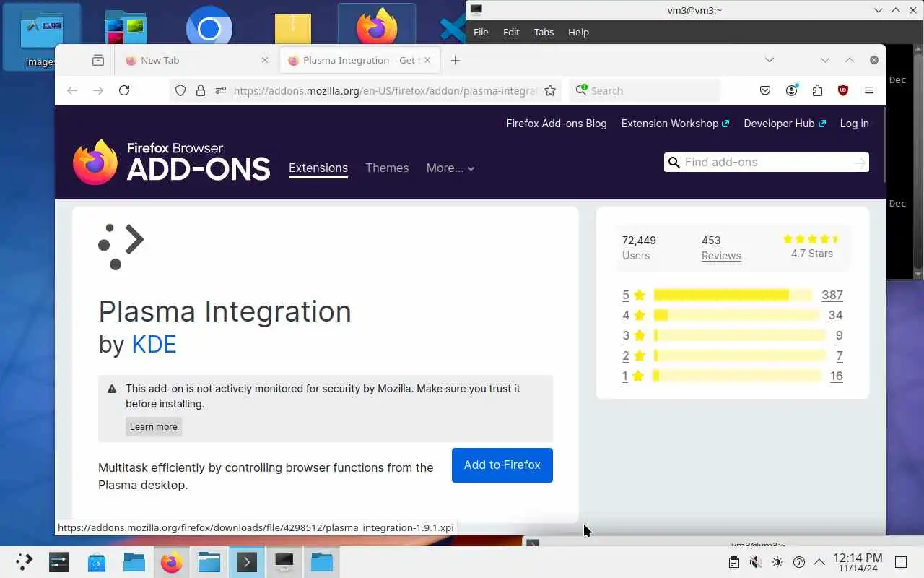This screenshot has height=578, width=924.
Task: Open the KDE application launcher in taskbar
Action: click(x=25, y=561)
